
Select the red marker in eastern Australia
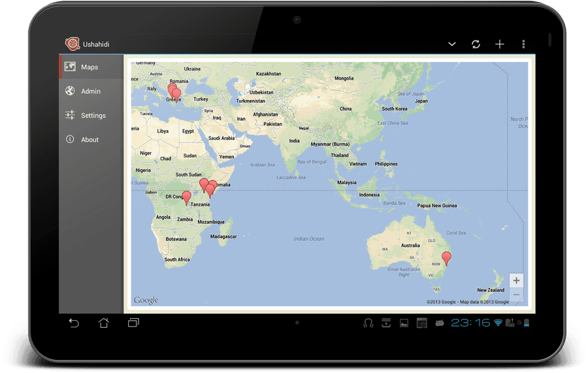click(446, 259)
